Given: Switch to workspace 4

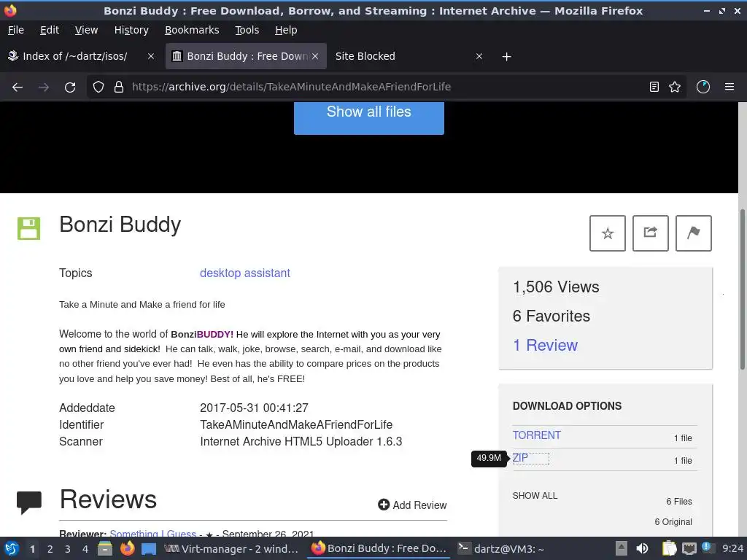Looking at the screenshot, I should (x=85, y=549).
